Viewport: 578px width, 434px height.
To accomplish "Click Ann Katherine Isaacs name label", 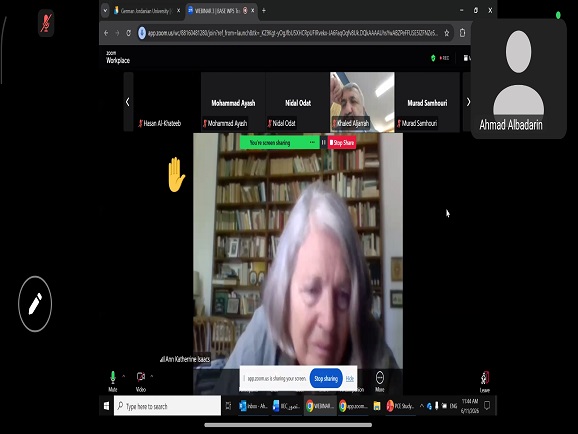I will coord(185,359).
